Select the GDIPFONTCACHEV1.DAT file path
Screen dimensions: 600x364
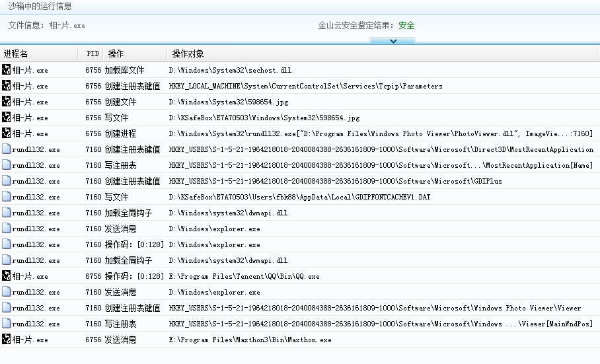299,198
